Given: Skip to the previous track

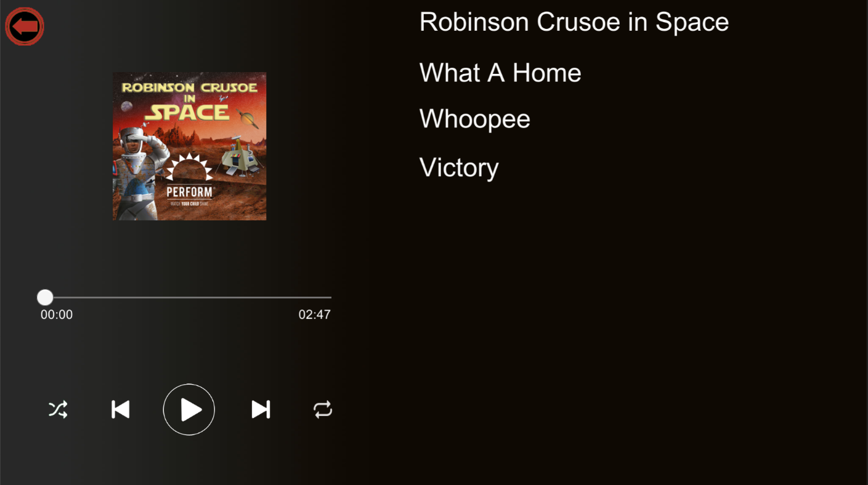Looking at the screenshot, I should [x=120, y=409].
